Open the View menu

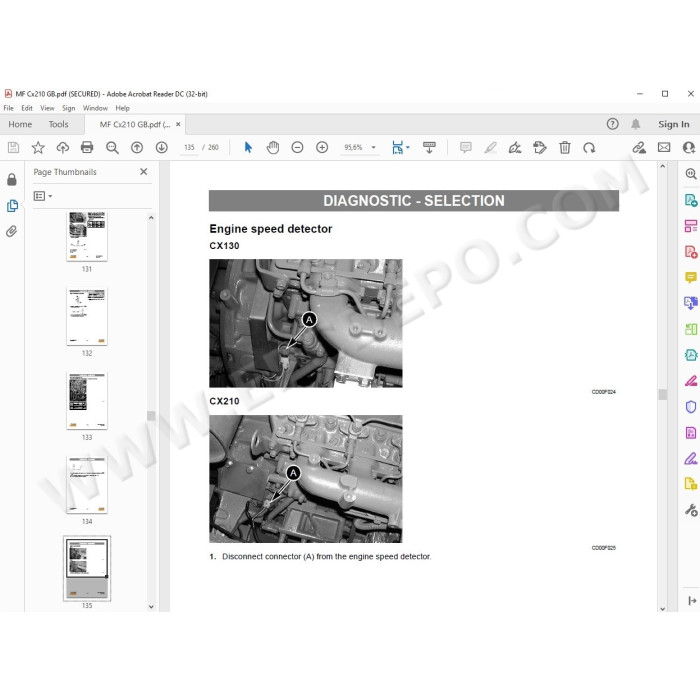47,108
